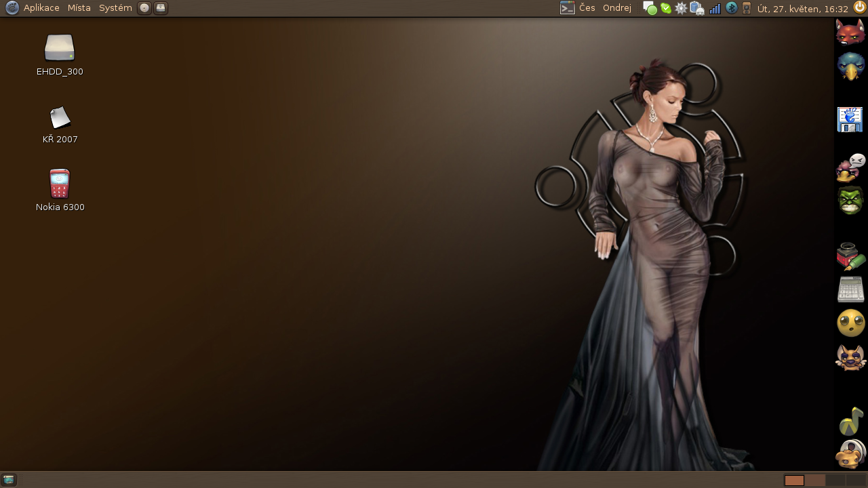
Task: Switch to the first workspace
Action: (794, 481)
